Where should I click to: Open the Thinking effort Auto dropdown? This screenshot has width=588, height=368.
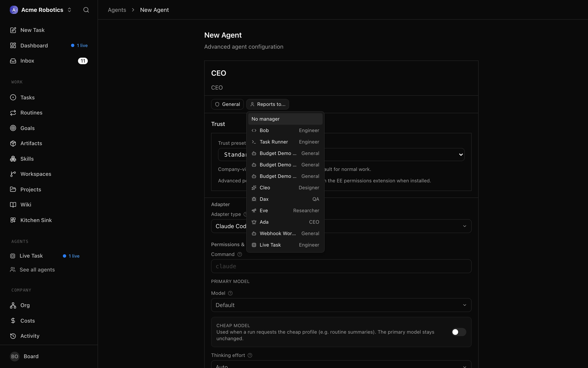[x=341, y=364]
